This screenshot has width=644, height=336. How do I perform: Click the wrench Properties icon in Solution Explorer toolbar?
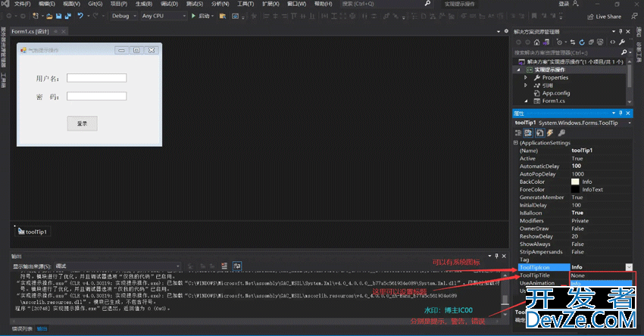pyautogui.click(x=622, y=42)
